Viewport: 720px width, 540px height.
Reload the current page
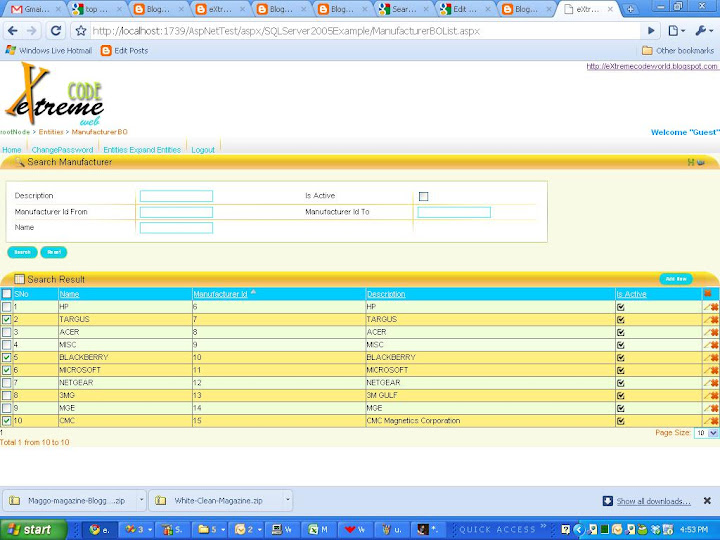(x=56, y=31)
